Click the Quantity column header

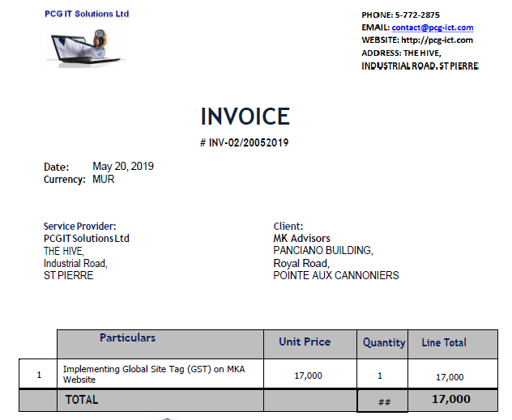(384, 342)
